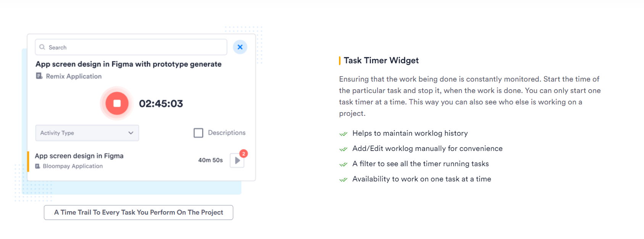This screenshot has height=239, width=644.
Task: Click checkmark icon beside Availability to work
Action: [343, 180]
